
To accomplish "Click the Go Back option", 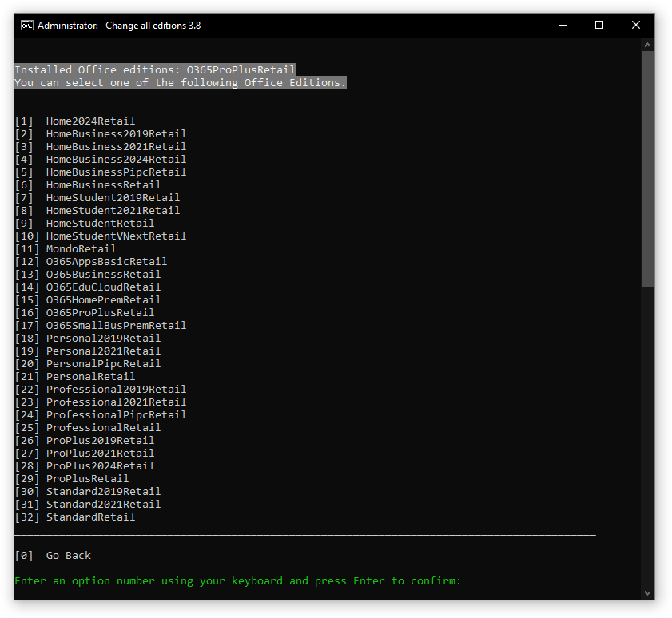I will pyautogui.click(x=68, y=556).
